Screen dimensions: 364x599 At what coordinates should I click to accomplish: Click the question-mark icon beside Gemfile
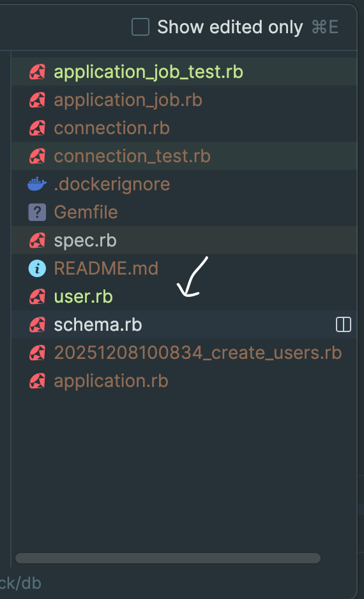pos(37,213)
